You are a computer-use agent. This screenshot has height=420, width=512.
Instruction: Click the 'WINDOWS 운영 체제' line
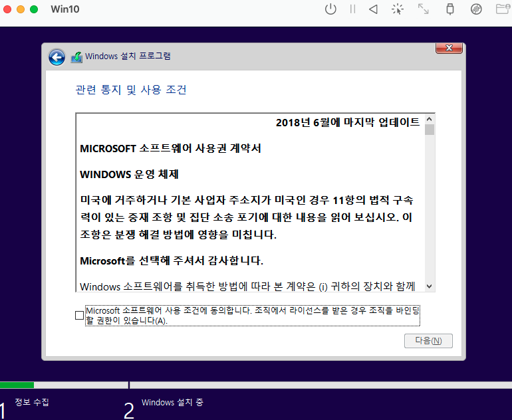[x=129, y=174]
